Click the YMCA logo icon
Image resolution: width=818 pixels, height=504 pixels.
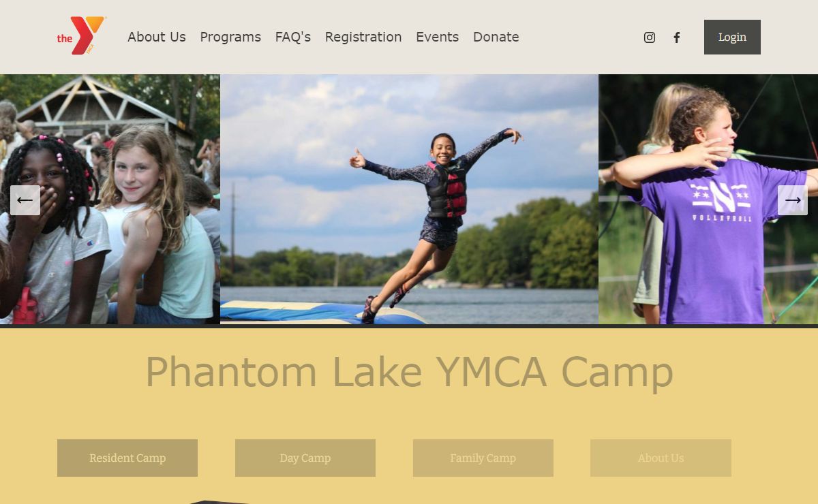coord(81,36)
